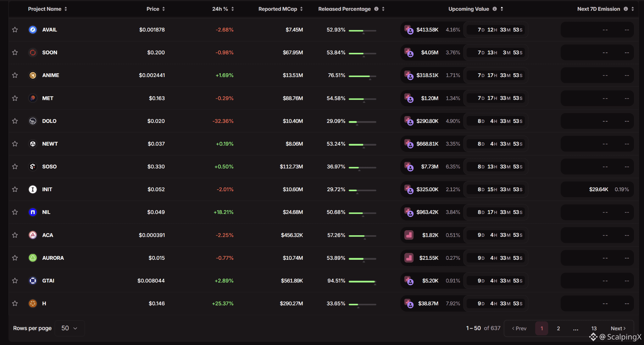Go to page 1 of results
Screen dimensions: 644x345
[x=541, y=328]
